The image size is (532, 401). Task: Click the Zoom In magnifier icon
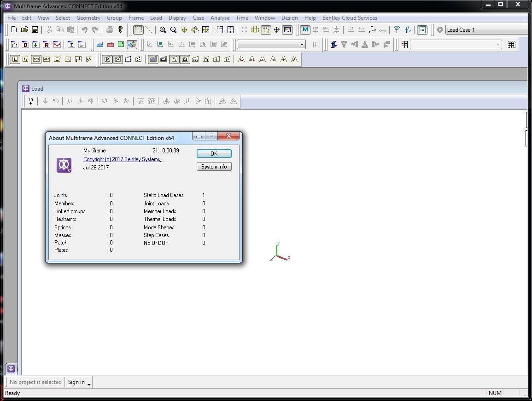[x=163, y=30]
